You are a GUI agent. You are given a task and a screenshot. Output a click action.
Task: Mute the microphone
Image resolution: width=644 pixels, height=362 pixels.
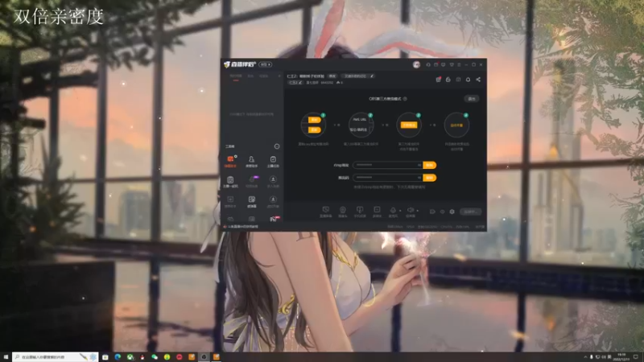coord(393,212)
